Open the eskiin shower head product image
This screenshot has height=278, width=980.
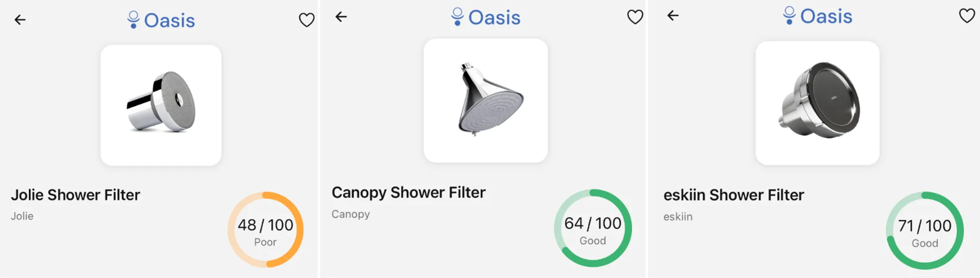(818, 103)
